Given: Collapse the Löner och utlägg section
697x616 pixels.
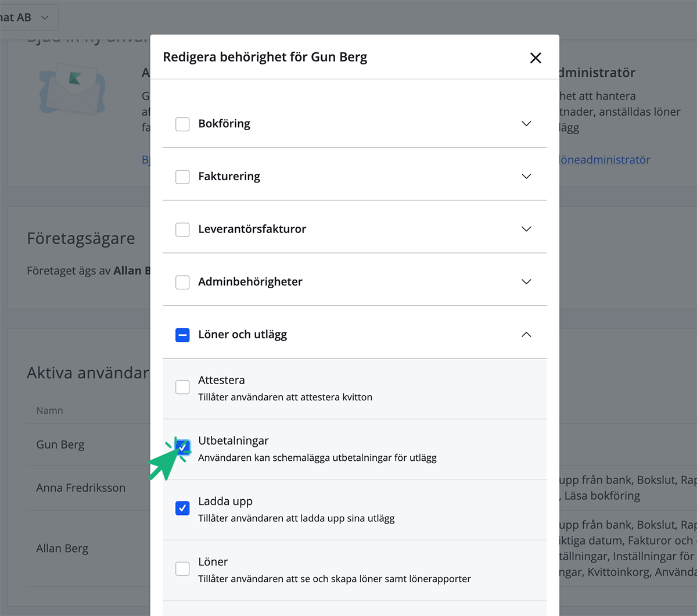Looking at the screenshot, I should point(526,335).
